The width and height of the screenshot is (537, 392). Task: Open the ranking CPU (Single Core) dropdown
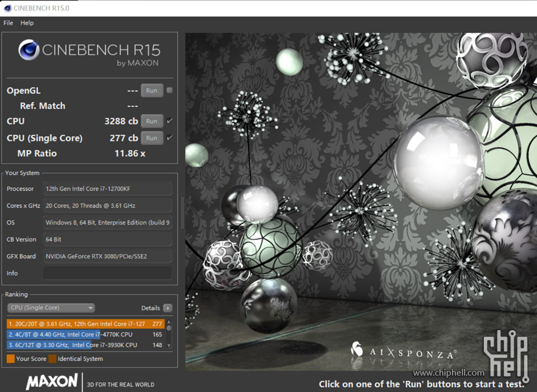[51, 308]
